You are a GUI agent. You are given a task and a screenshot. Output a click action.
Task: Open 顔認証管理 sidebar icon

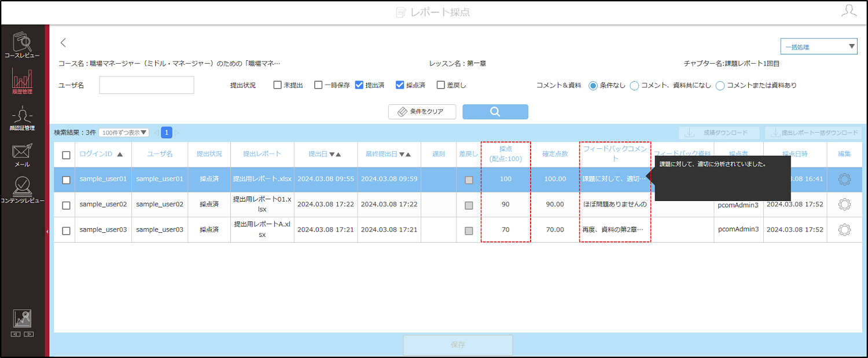click(x=22, y=118)
